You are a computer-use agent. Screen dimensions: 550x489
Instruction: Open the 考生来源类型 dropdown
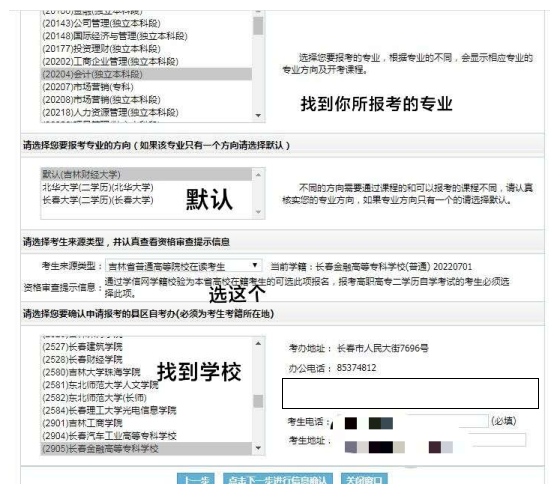coord(183,266)
